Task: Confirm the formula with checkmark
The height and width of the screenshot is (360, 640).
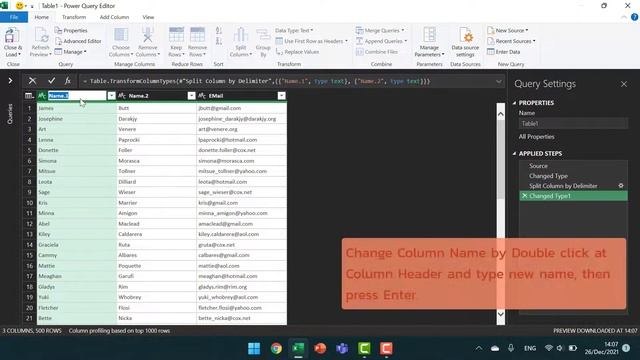Action: click(x=51, y=81)
